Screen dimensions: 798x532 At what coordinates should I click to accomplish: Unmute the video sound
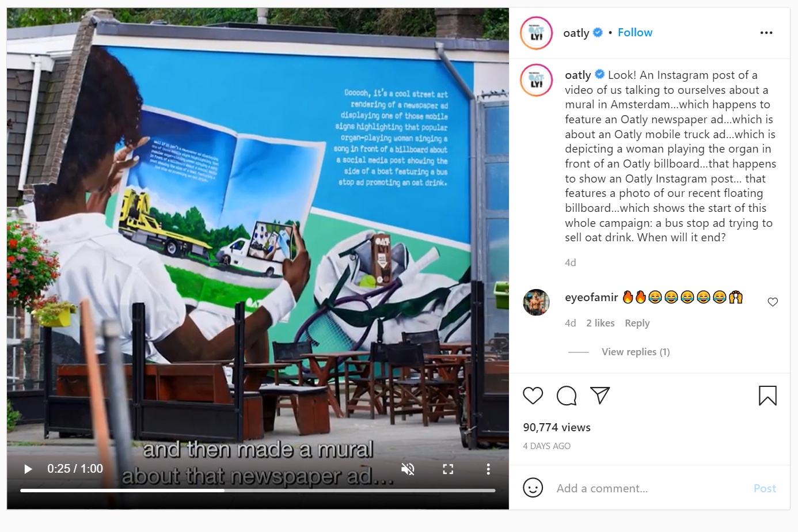click(x=408, y=469)
